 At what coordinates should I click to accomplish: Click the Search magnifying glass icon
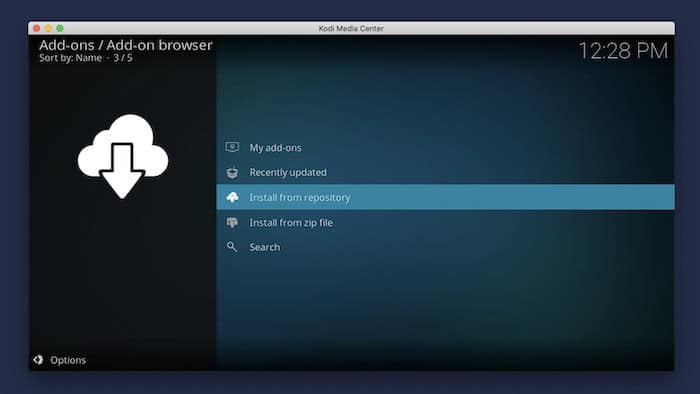click(232, 247)
